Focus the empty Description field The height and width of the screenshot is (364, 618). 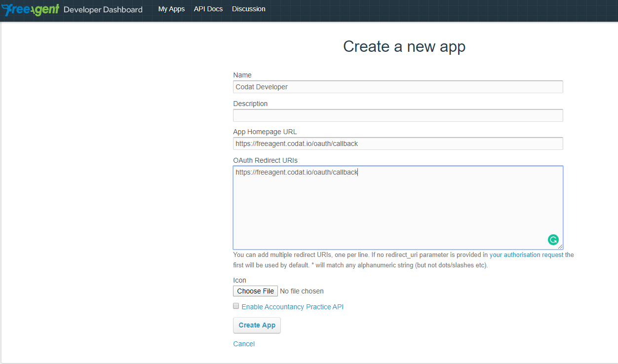(x=398, y=115)
